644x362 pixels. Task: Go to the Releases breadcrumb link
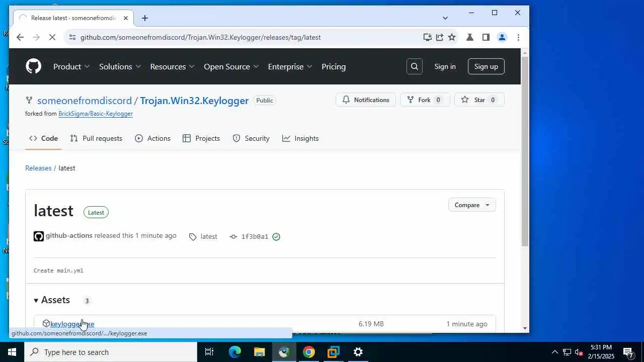coord(38,168)
